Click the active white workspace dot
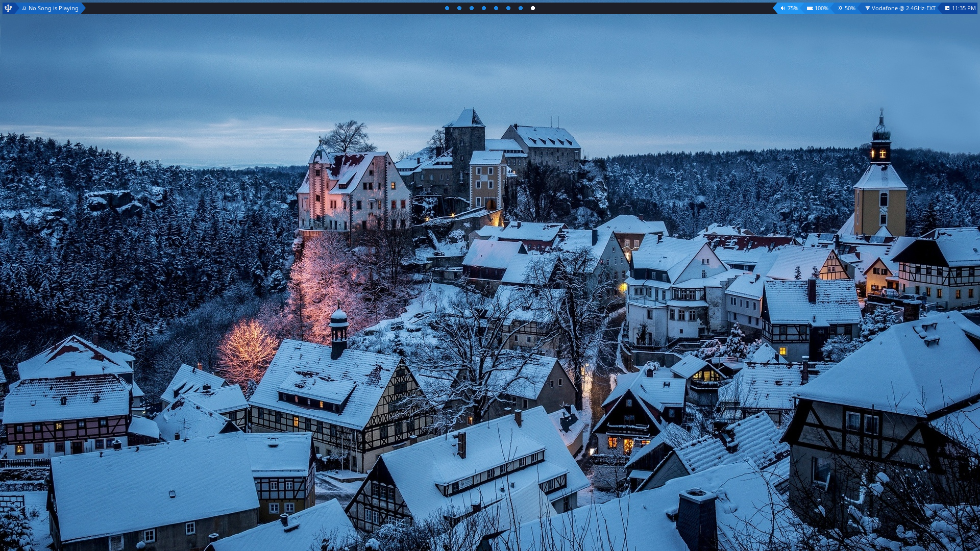Screen dimensions: 980x551 coord(533,8)
